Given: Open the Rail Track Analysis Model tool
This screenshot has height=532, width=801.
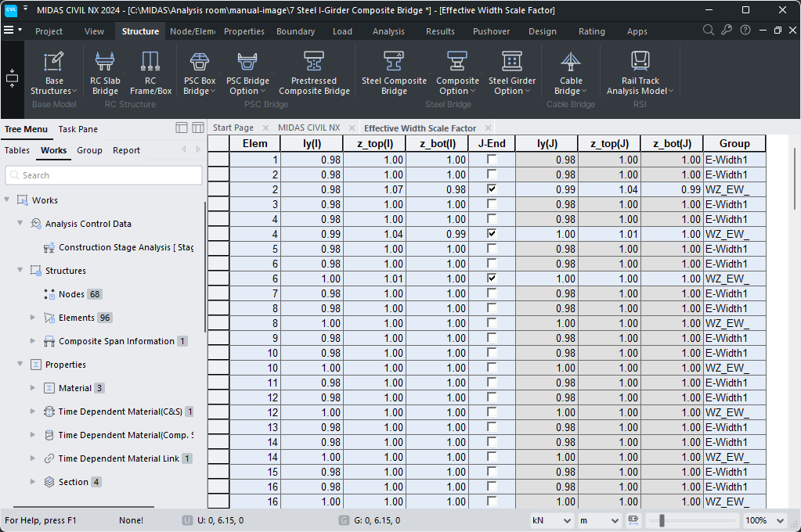Looking at the screenshot, I should pyautogui.click(x=642, y=70).
